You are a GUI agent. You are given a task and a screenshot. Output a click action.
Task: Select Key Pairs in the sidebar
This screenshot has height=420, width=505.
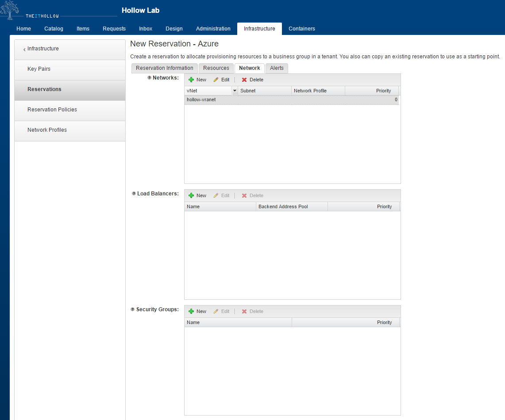[x=39, y=69]
